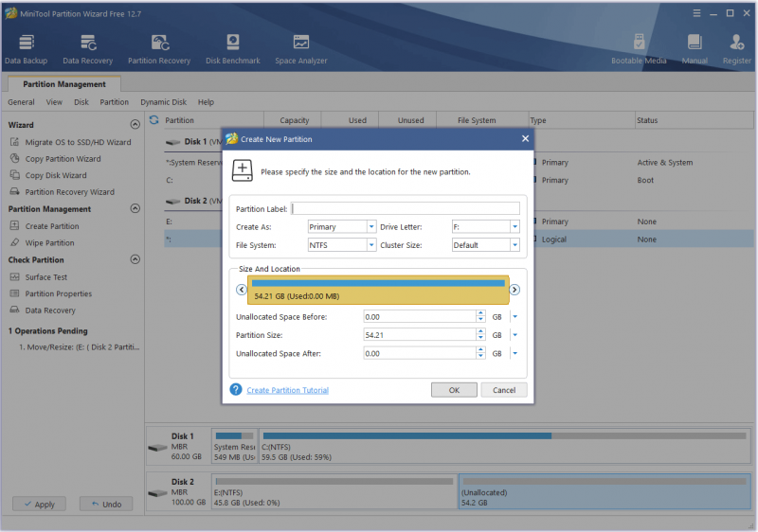Open the Manual

point(695,49)
